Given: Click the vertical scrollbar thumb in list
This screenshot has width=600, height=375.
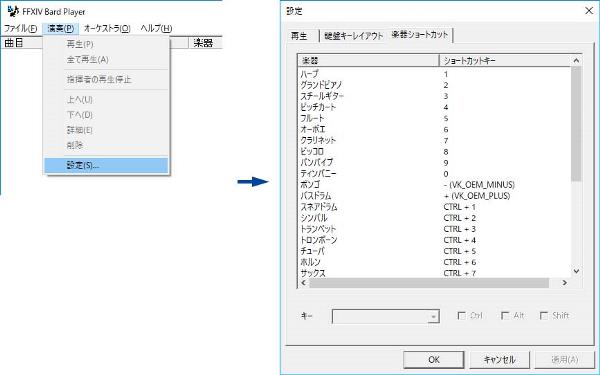Looking at the screenshot, I should (576, 123).
